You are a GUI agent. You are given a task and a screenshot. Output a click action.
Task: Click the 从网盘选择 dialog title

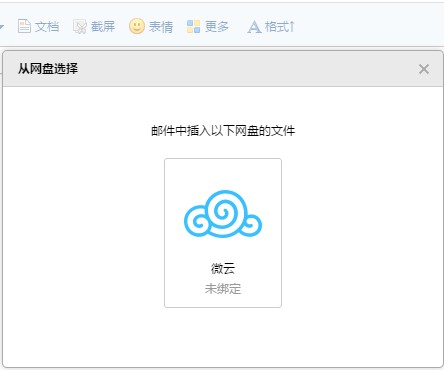48,69
